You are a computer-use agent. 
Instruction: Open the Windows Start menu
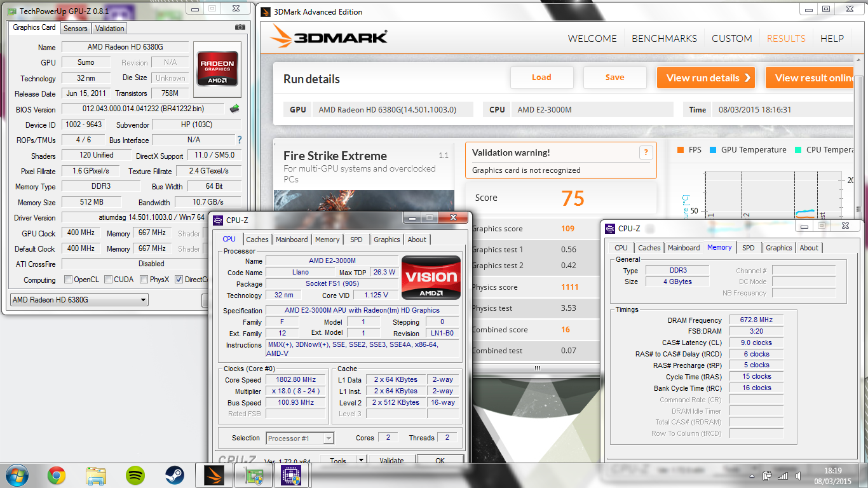tap(17, 475)
